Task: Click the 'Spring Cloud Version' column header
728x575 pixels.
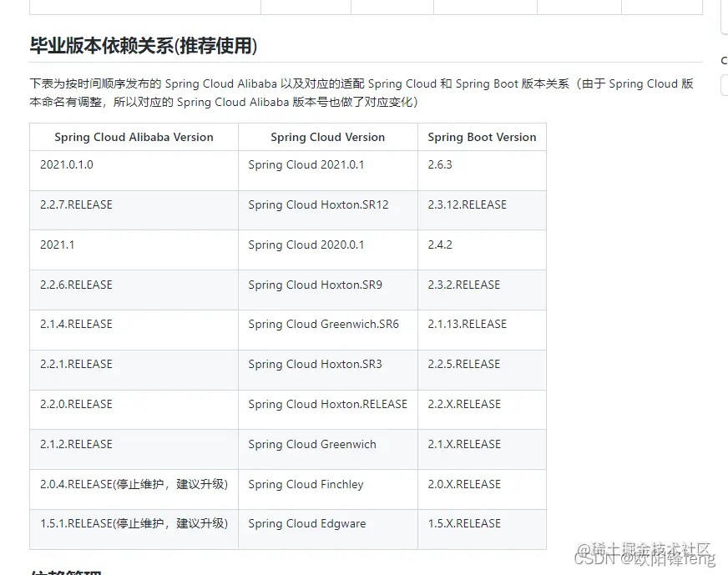Action: pyautogui.click(x=328, y=137)
